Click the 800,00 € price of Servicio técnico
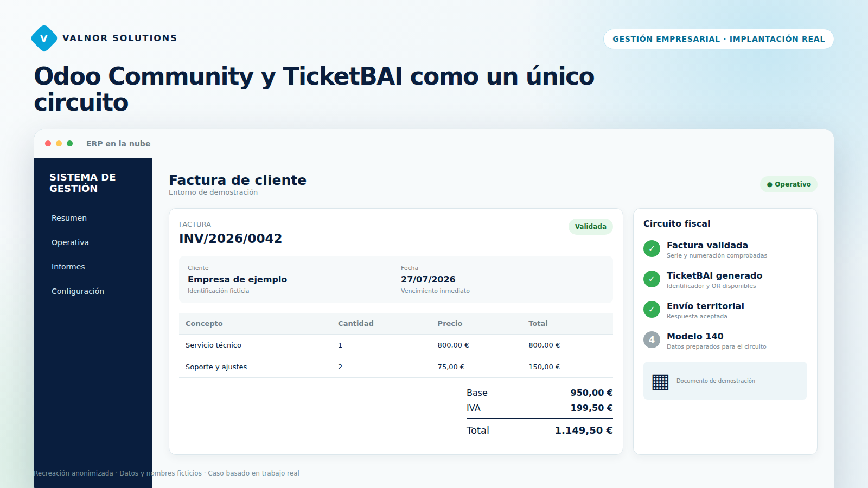868x488 pixels. pyautogui.click(x=453, y=345)
